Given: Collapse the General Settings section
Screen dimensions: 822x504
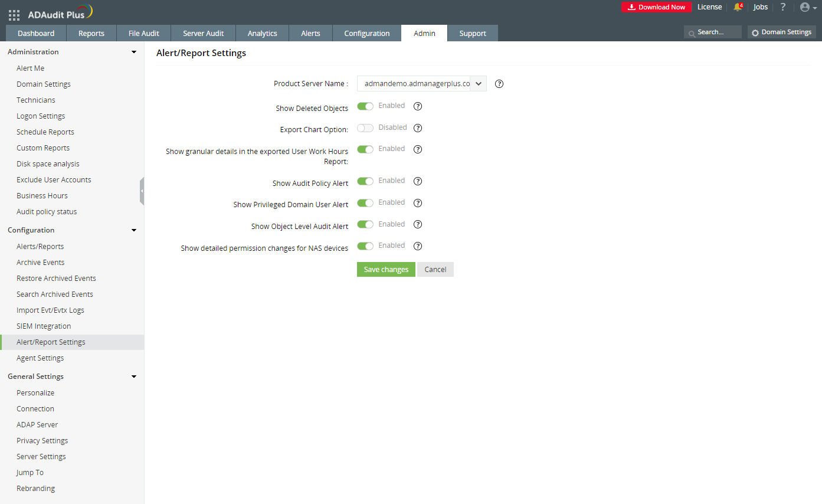Looking at the screenshot, I should pyautogui.click(x=133, y=376).
